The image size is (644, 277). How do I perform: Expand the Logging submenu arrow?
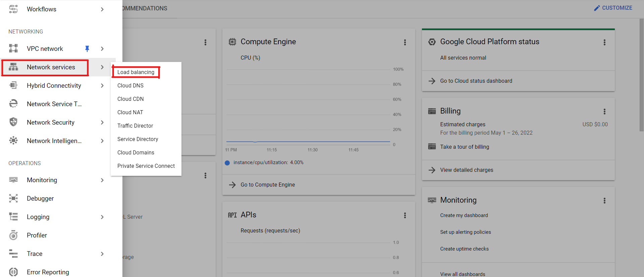[102, 217]
